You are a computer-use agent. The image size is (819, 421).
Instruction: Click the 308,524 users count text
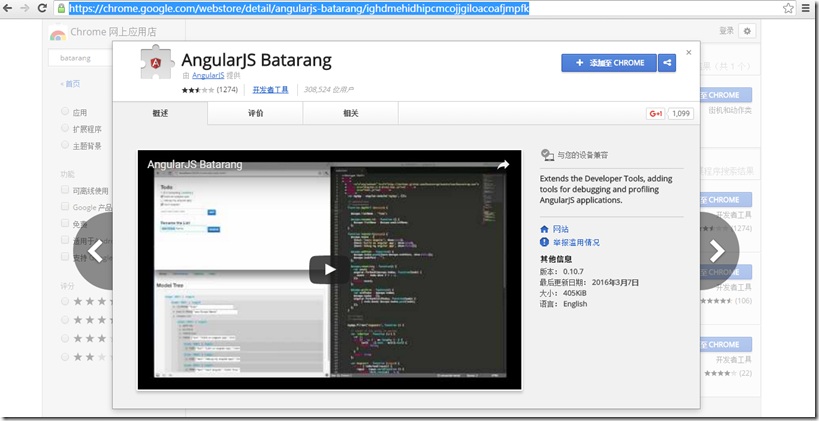click(329, 90)
